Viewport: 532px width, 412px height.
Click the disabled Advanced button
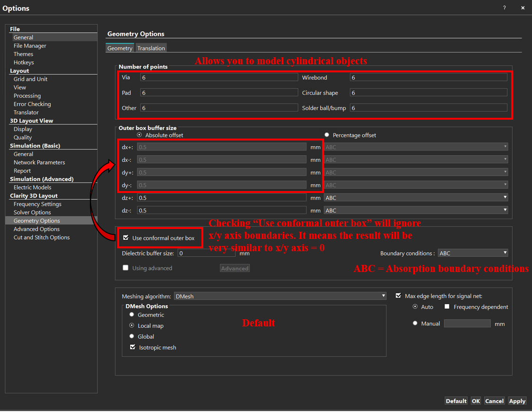pyautogui.click(x=235, y=269)
